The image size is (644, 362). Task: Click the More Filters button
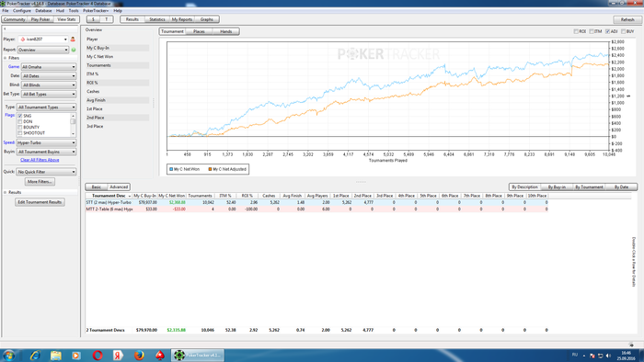pyautogui.click(x=40, y=182)
